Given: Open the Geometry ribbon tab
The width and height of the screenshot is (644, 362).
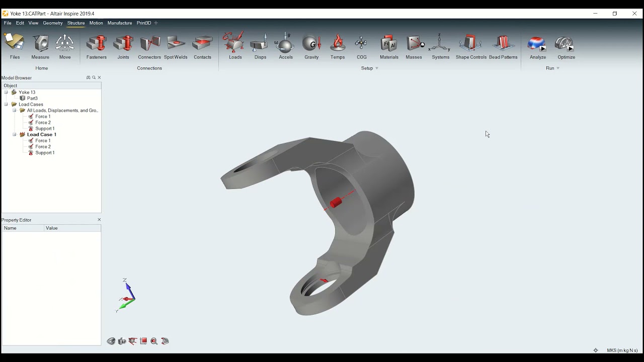Looking at the screenshot, I should click(53, 23).
